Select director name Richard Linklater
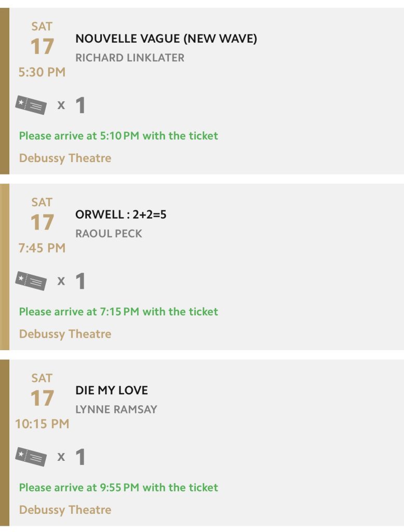 pos(130,58)
